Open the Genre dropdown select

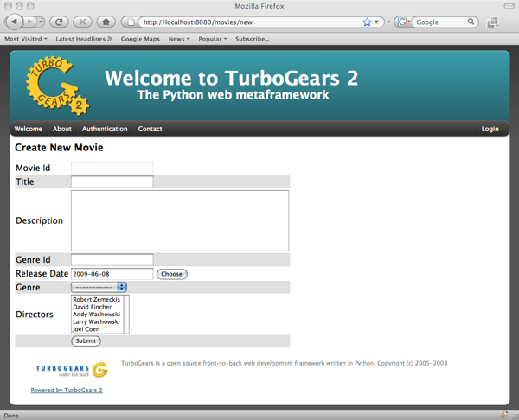pos(99,287)
